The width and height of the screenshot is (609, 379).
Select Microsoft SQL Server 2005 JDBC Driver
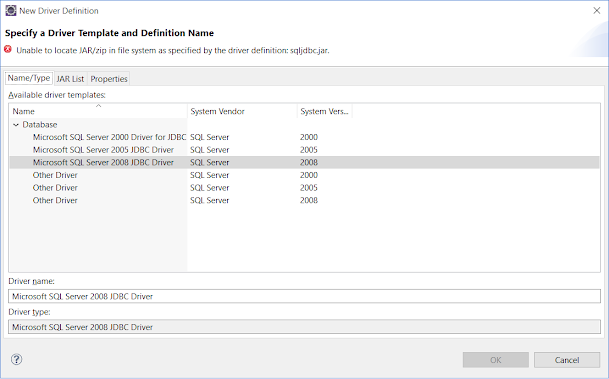[103, 150]
